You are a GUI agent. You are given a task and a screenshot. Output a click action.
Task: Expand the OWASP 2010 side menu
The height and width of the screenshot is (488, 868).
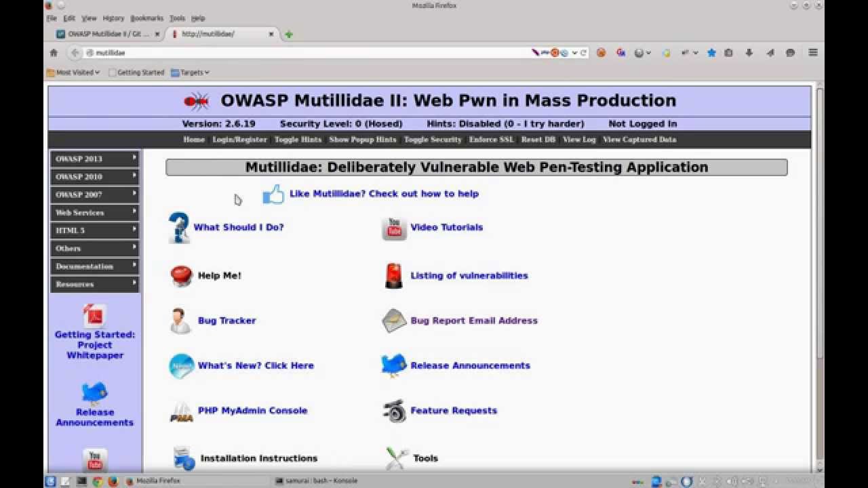pos(95,177)
